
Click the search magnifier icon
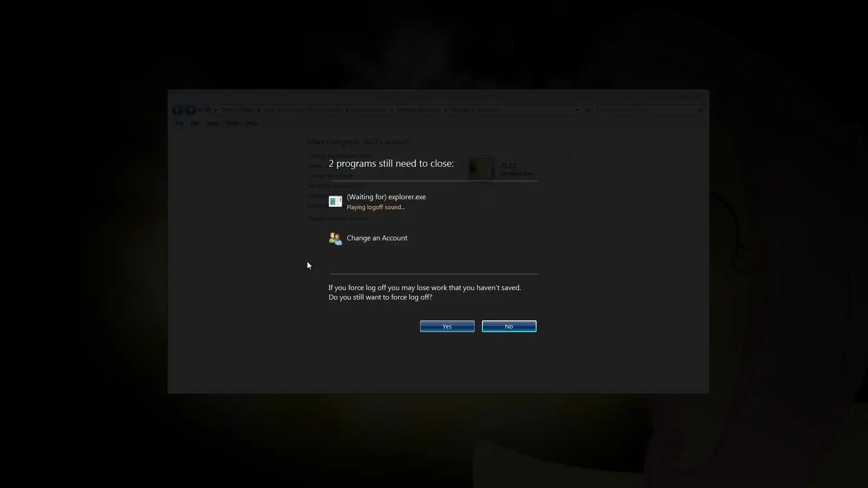(699, 110)
